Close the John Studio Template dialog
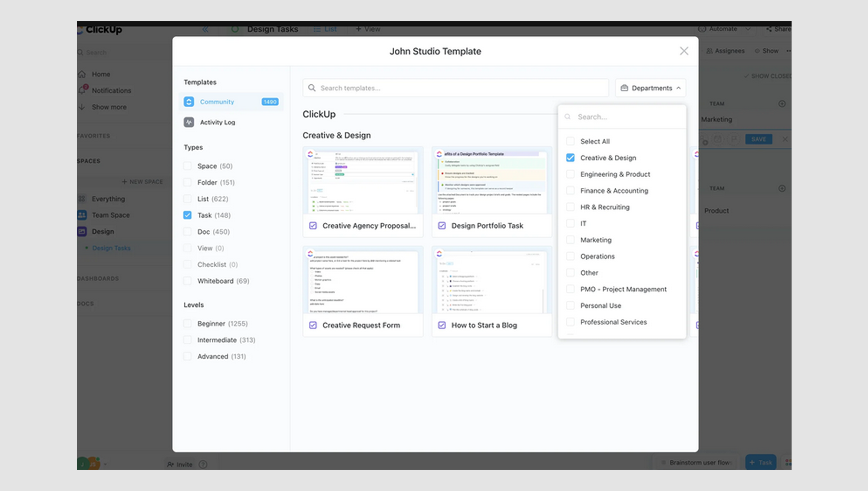 click(684, 51)
